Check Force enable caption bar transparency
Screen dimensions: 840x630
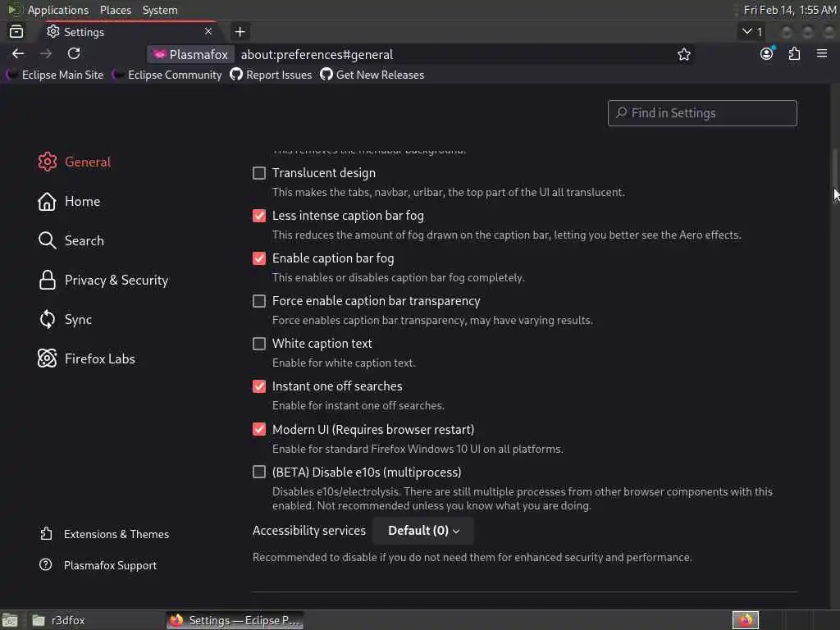click(x=258, y=301)
